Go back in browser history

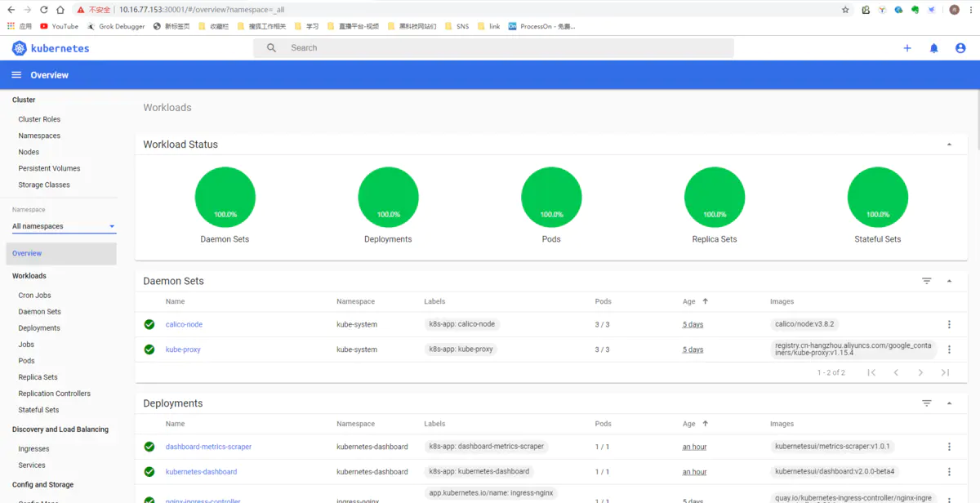coord(11,10)
